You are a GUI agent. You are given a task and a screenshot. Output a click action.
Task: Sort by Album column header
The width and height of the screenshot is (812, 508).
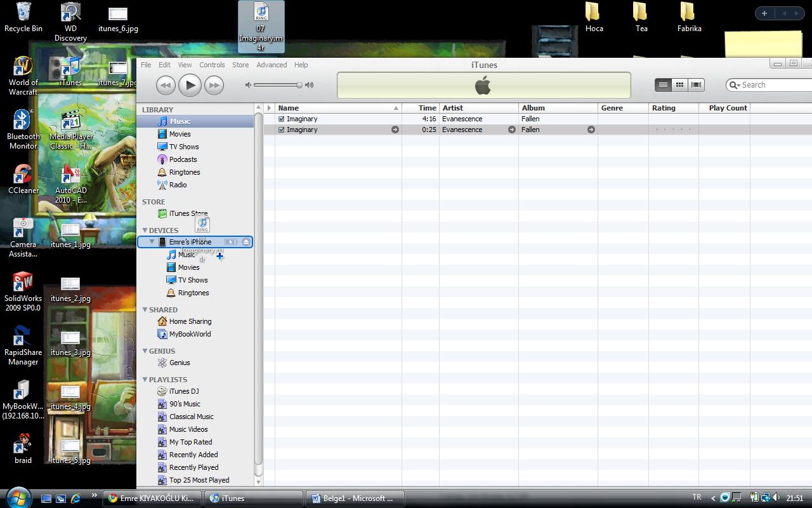coord(558,108)
